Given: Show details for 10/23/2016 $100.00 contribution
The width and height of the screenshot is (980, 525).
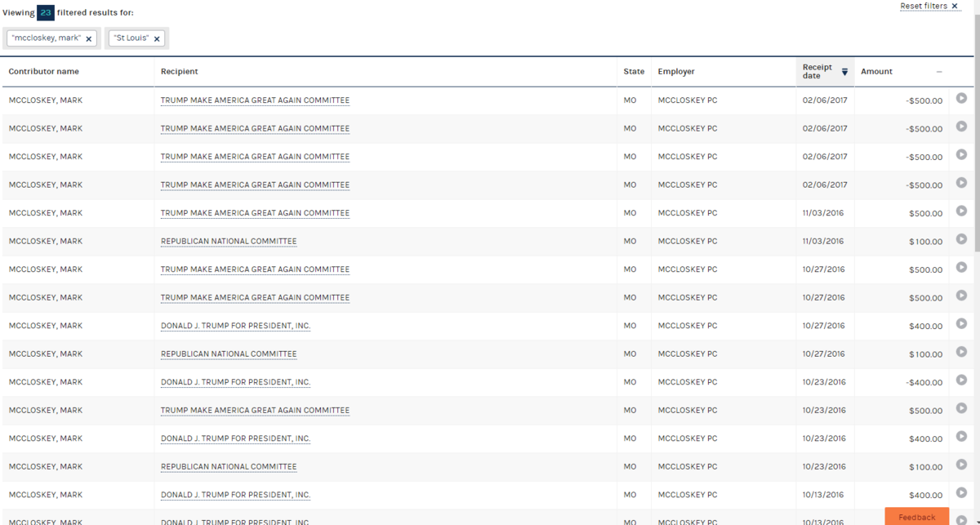Looking at the screenshot, I should tap(961, 465).
